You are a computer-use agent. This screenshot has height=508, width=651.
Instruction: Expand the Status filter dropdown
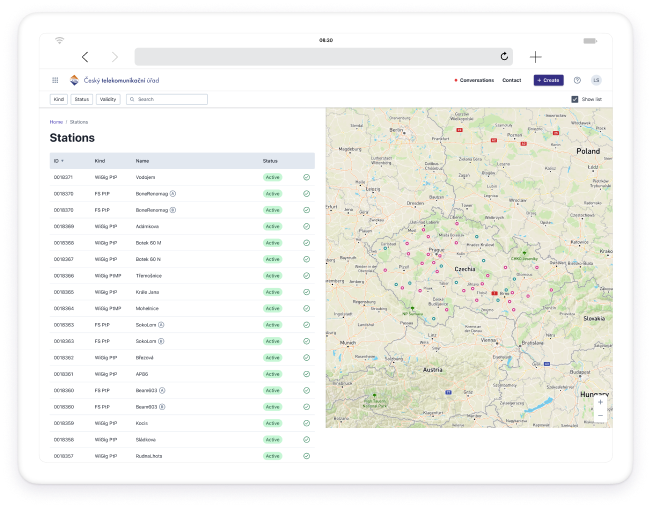pos(82,100)
